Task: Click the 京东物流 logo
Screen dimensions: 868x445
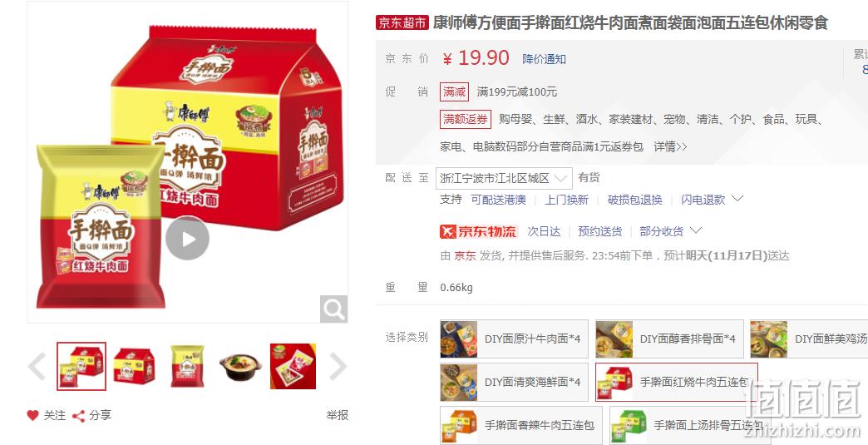Action: click(x=478, y=231)
